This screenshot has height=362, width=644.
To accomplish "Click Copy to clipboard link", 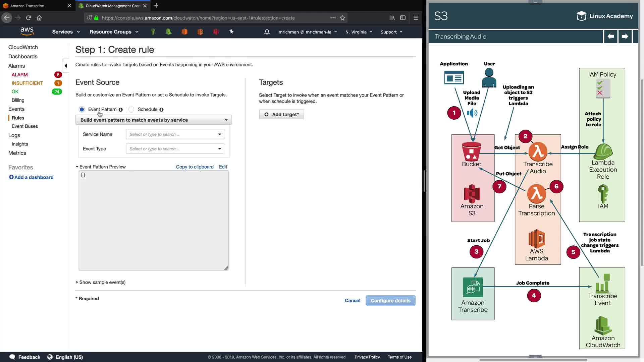I will pyautogui.click(x=195, y=167).
